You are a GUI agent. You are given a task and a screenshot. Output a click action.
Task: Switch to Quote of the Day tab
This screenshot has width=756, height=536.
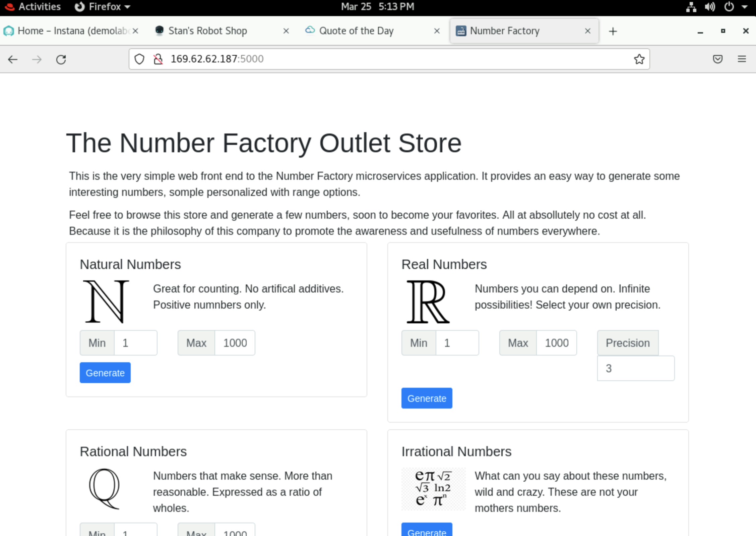pos(372,31)
